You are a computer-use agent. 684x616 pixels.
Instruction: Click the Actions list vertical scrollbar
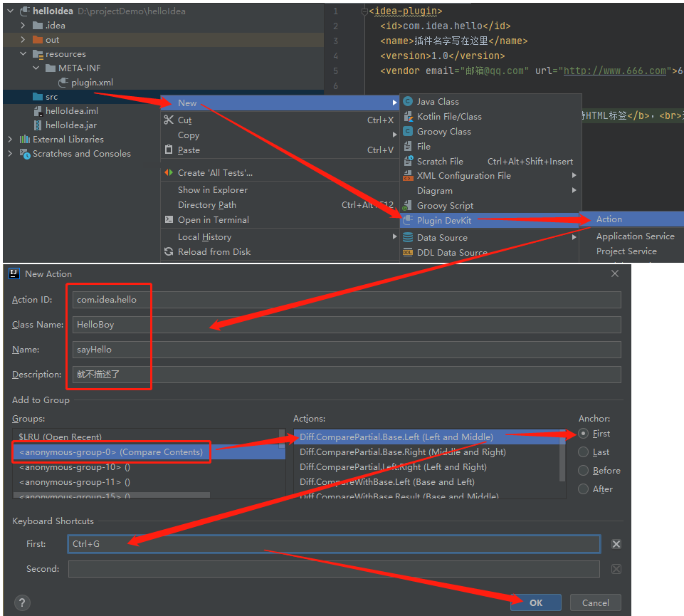pos(563,456)
